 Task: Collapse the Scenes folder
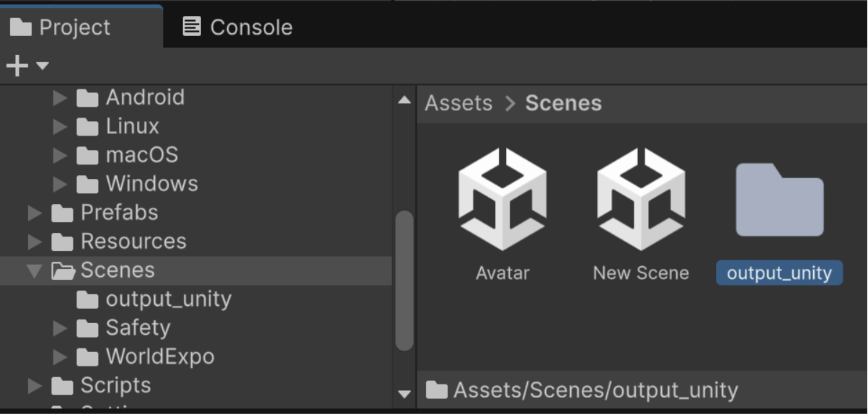tap(35, 270)
